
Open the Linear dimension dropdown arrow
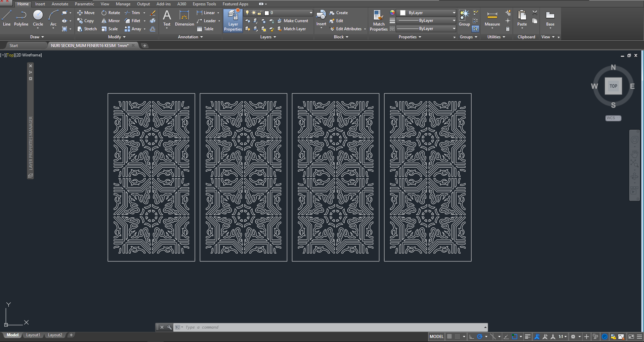(x=218, y=13)
